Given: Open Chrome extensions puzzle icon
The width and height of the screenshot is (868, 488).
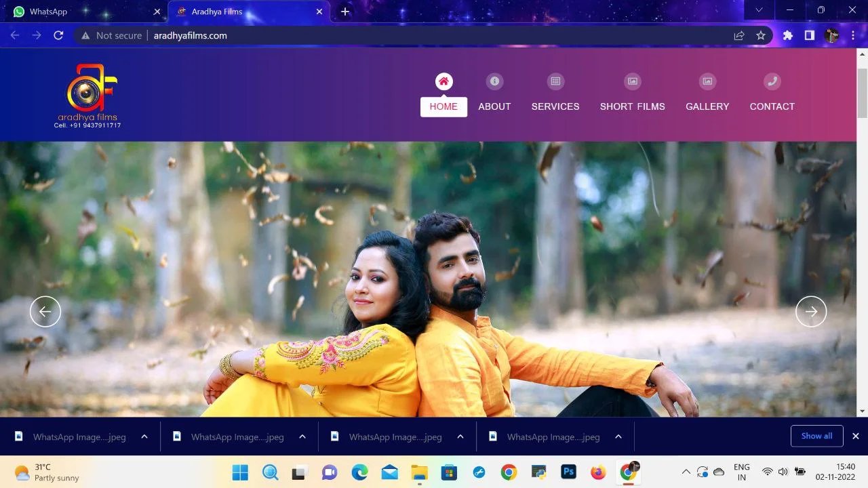Looking at the screenshot, I should click(x=787, y=35).
